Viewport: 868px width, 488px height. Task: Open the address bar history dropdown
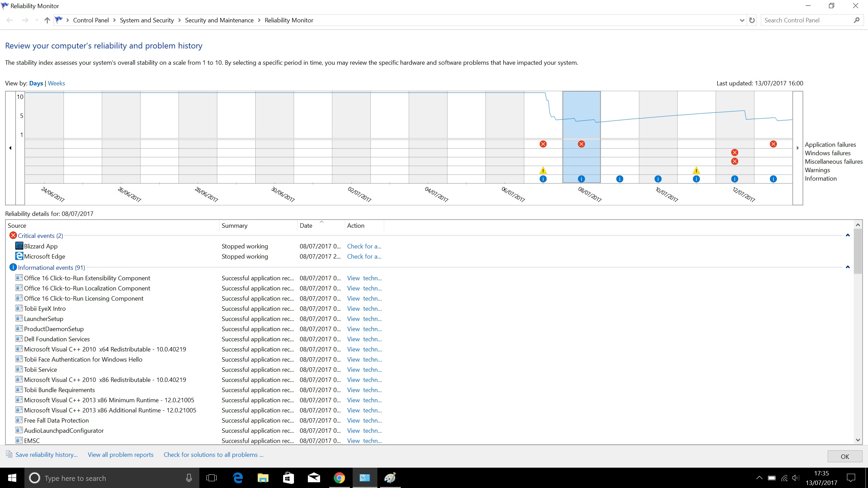[742, 20]
